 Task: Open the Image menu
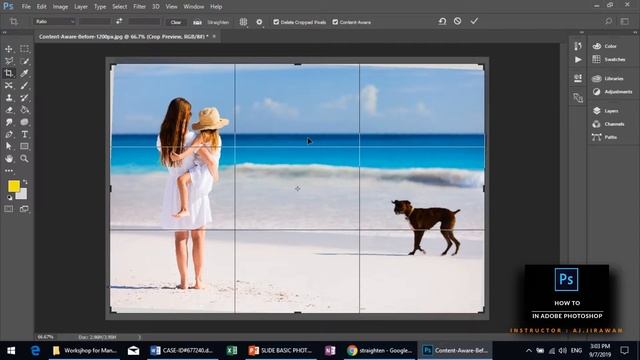point(60,7)
